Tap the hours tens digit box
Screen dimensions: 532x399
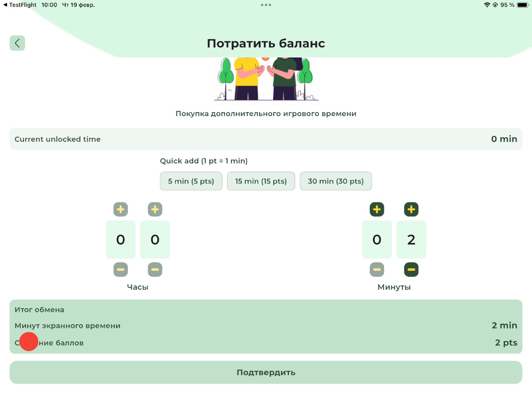click(x=120, y=239)
